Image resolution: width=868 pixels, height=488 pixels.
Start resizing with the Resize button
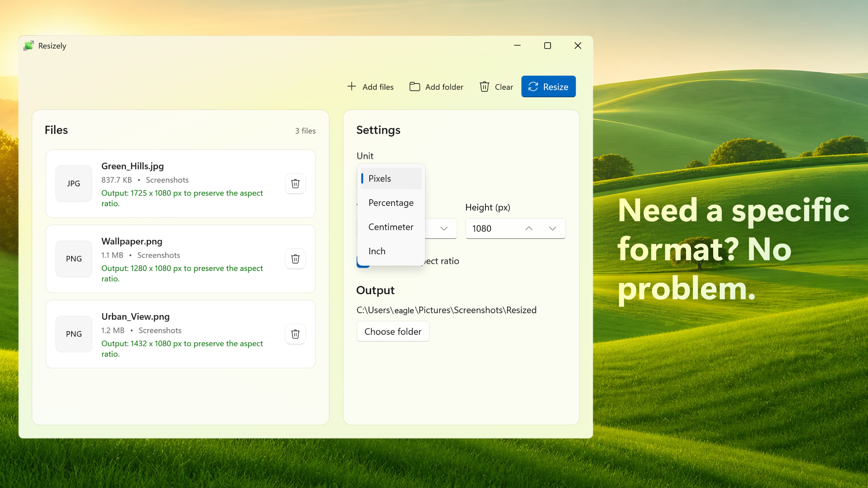pos(548,87)
